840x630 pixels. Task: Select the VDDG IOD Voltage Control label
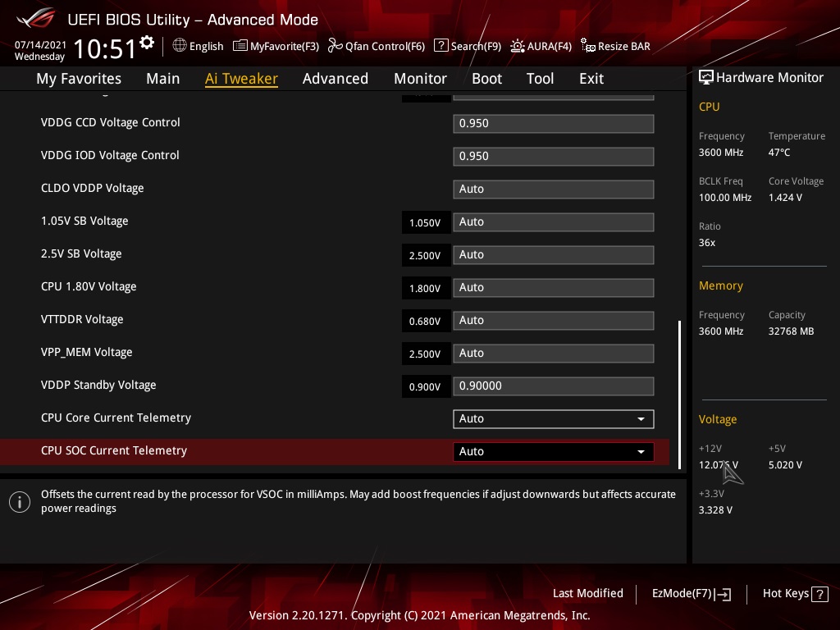click(x=110, y=155)
